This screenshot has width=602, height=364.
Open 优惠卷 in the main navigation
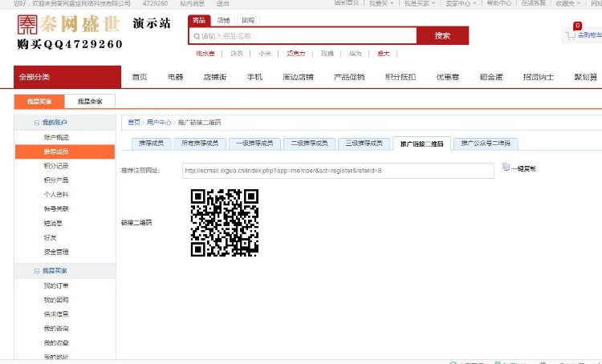[x=448, y=77]
